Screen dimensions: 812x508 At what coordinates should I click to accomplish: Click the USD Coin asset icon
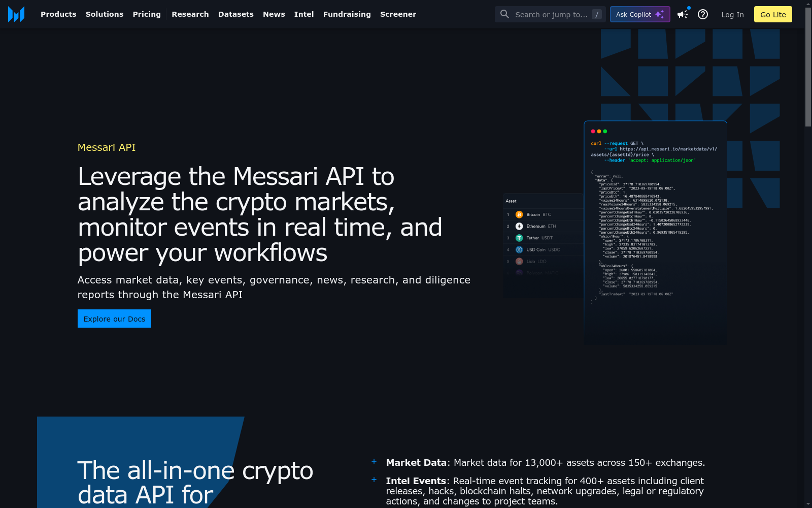tap(519, 249)
